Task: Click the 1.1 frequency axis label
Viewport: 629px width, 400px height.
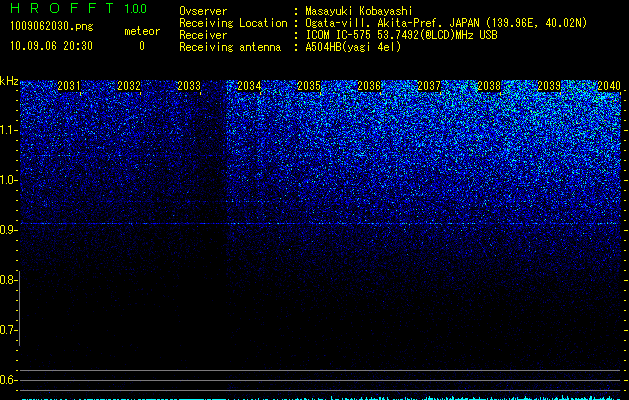Action: (x=7, y=130)
